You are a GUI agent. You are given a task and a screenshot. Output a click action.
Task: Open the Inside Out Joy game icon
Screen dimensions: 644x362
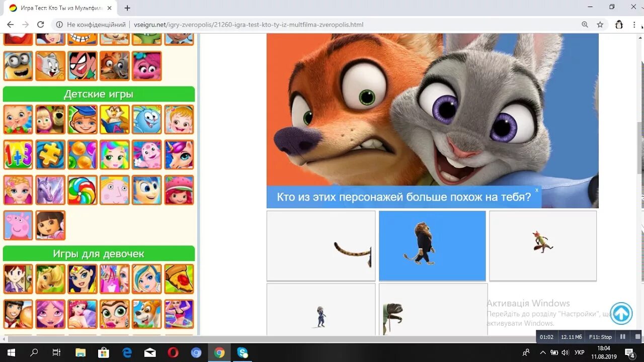(147, 190)
